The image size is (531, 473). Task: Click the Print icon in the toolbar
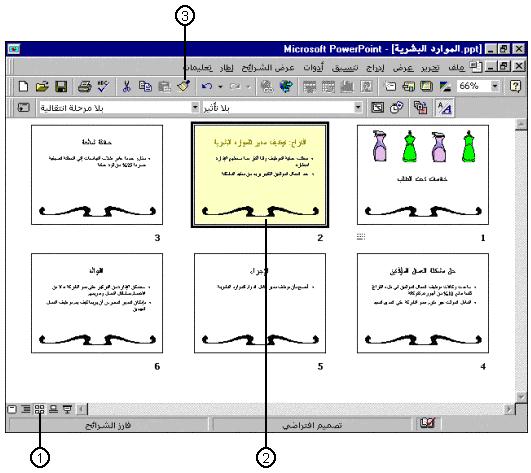tap(84, 86)
